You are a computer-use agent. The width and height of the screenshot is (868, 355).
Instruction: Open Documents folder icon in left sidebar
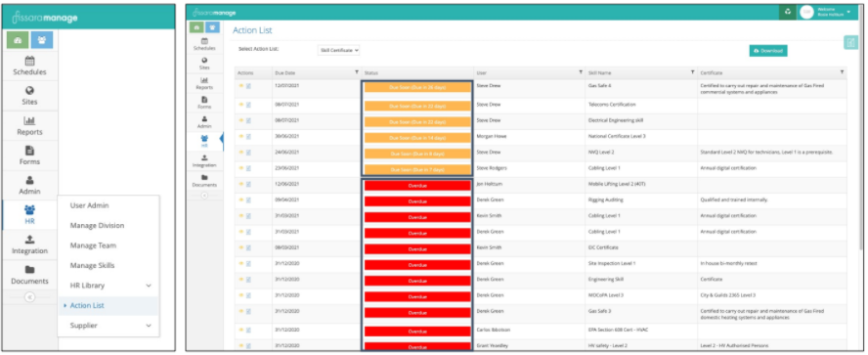point(29,270)
